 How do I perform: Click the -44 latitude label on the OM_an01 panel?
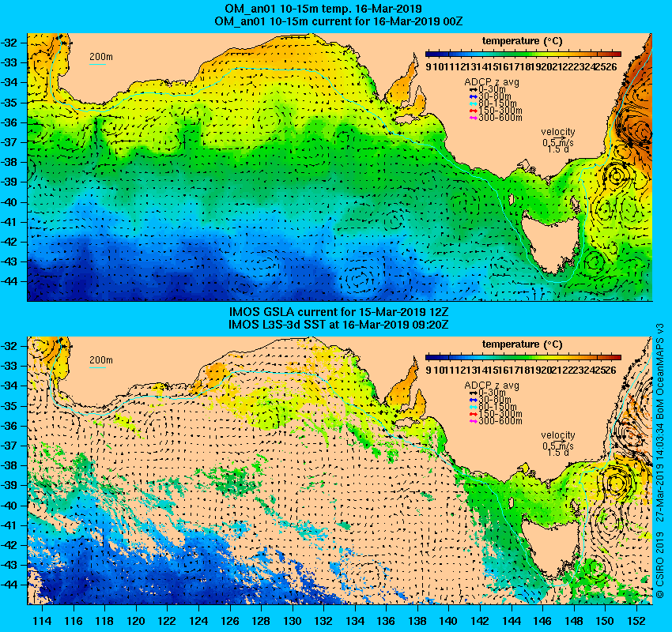(x=9, y=281)
